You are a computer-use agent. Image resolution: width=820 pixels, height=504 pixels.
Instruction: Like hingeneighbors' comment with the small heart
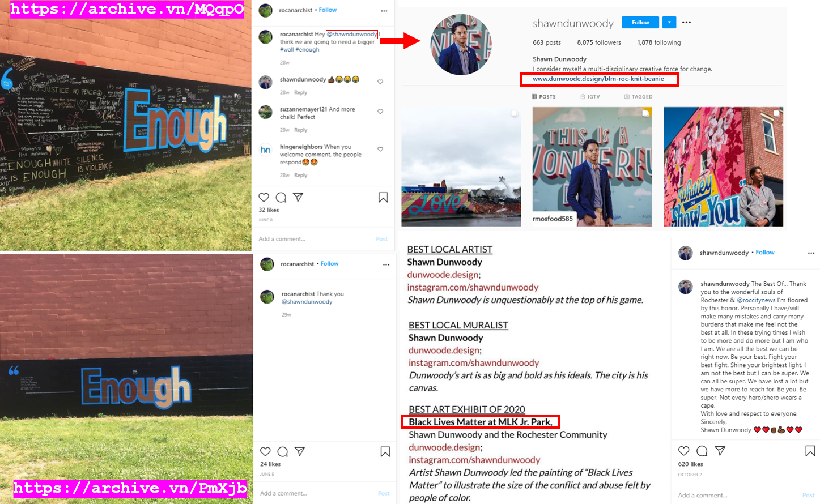(x=380, y=150)
